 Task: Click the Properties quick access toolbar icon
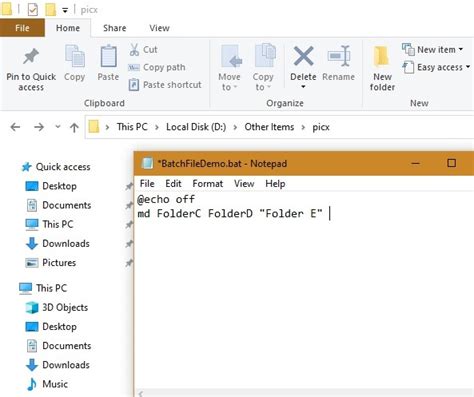33,9
